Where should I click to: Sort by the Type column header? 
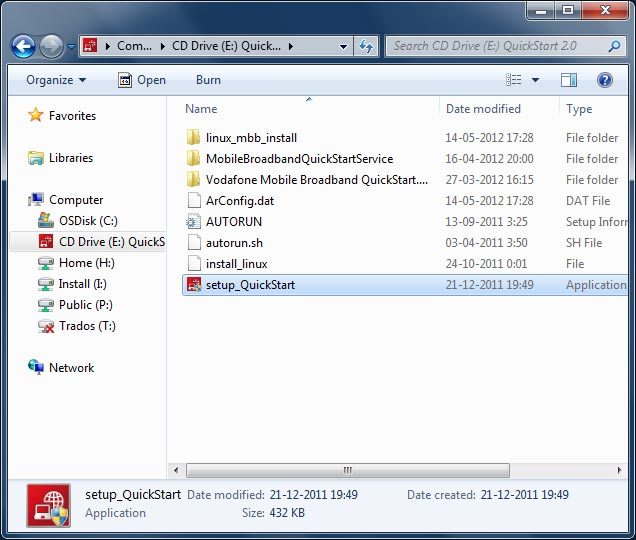click(579, 109)
